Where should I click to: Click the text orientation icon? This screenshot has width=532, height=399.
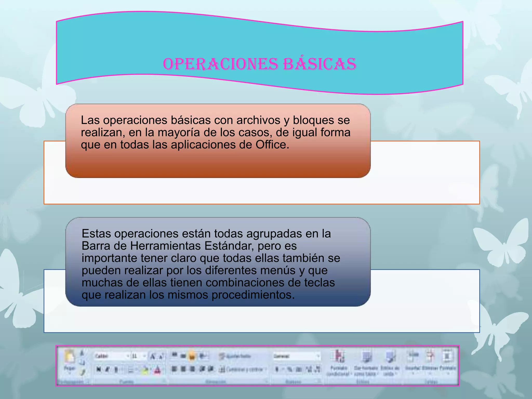[203, 356]
